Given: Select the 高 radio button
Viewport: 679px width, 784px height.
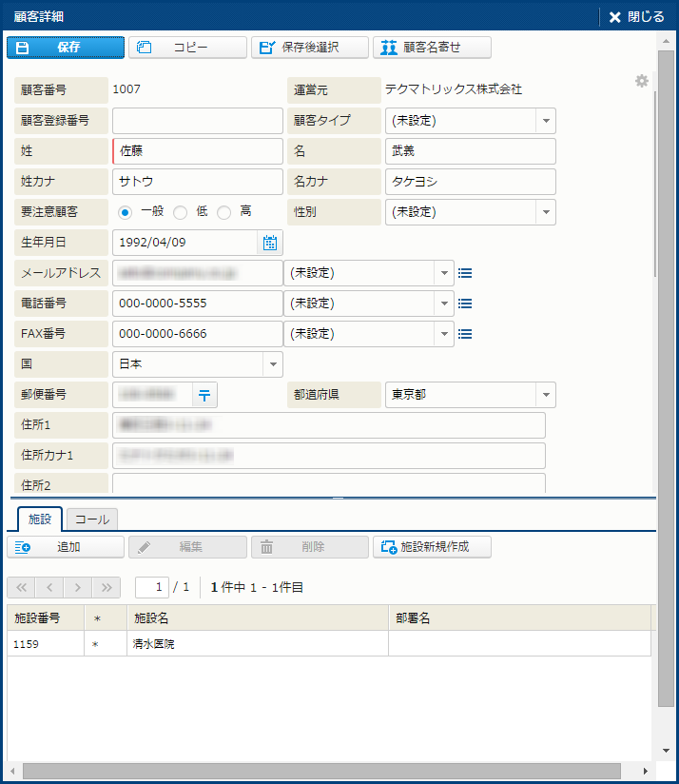Looking at the screenshot, I should 224,212.
